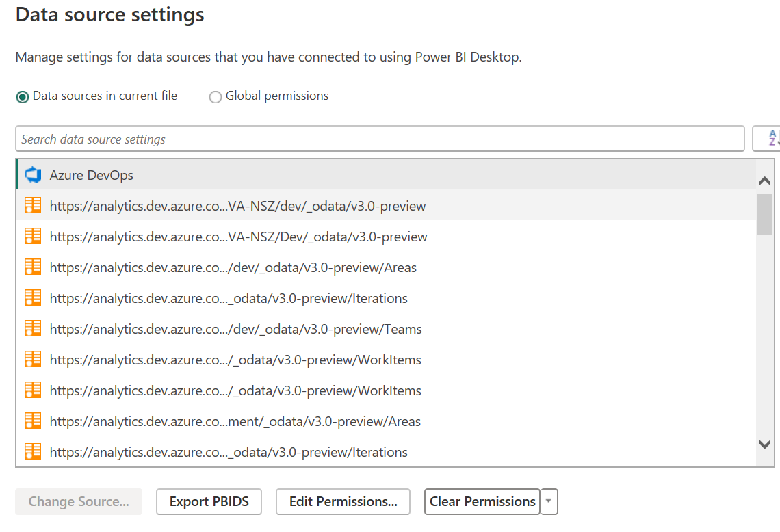Select the "Data sources in current file" radio button

click(23, 96)
